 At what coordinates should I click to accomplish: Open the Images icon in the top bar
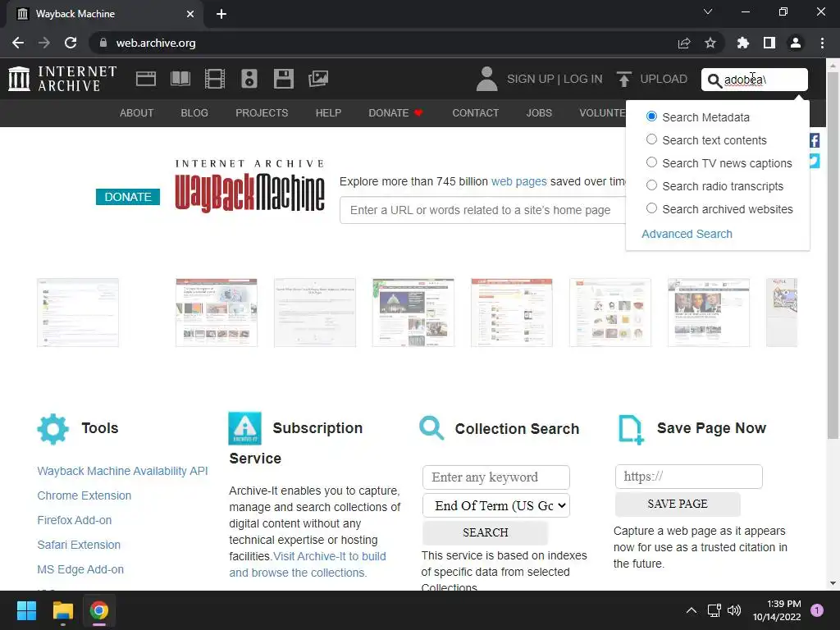pyautogui.click(x=318, y=79)
